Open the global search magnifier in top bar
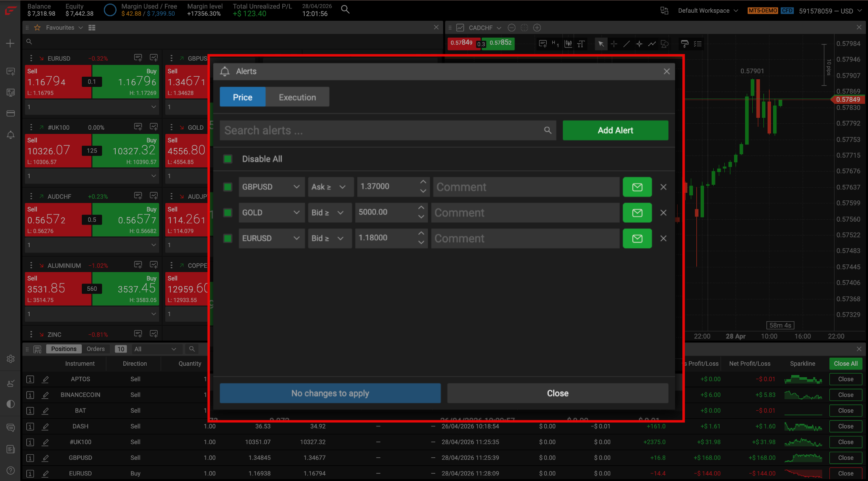868x481 pixels. pos(345,9)
